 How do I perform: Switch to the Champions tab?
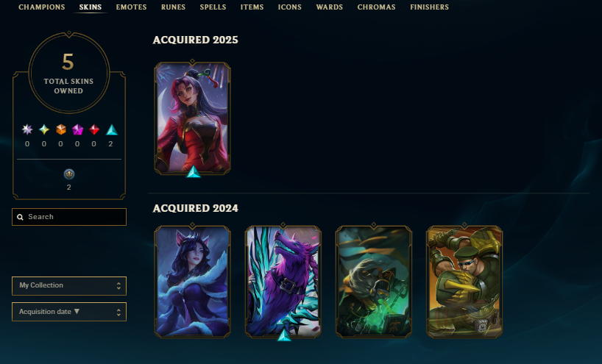click(42, 7)
